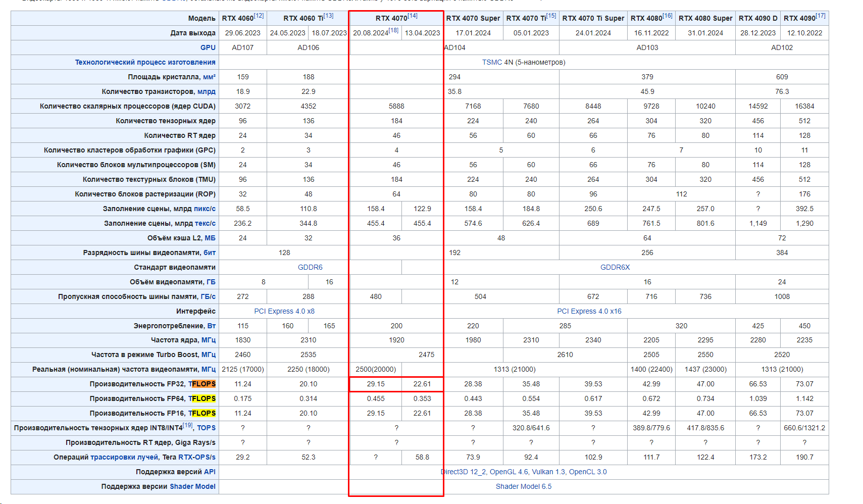Open the PCI Express 4.0 x8 link
The image size is (863, 504).
click(x=284, y=311)
